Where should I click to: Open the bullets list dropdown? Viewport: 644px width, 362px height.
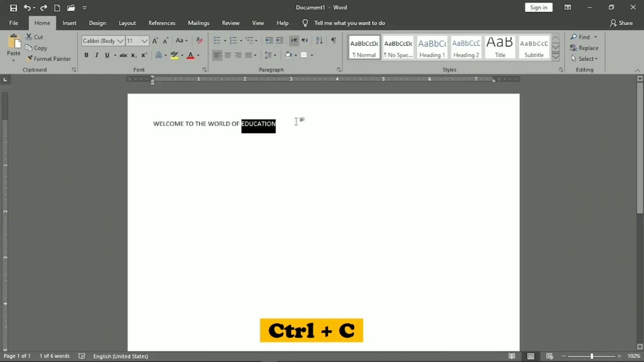pyautogui.click(x=225, y=41)
